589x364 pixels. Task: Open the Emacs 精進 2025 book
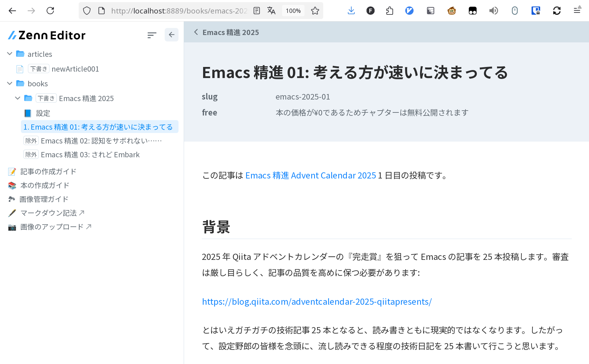click(86, 98)
